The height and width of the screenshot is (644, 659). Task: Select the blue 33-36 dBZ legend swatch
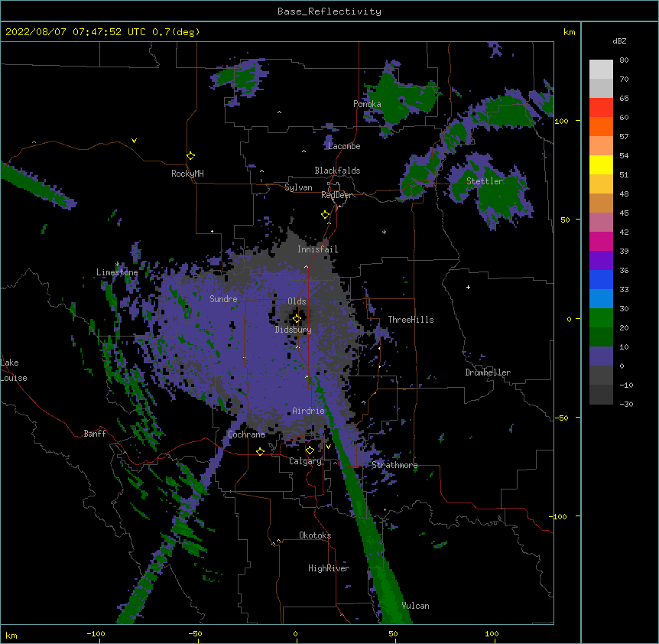[601, 279]
